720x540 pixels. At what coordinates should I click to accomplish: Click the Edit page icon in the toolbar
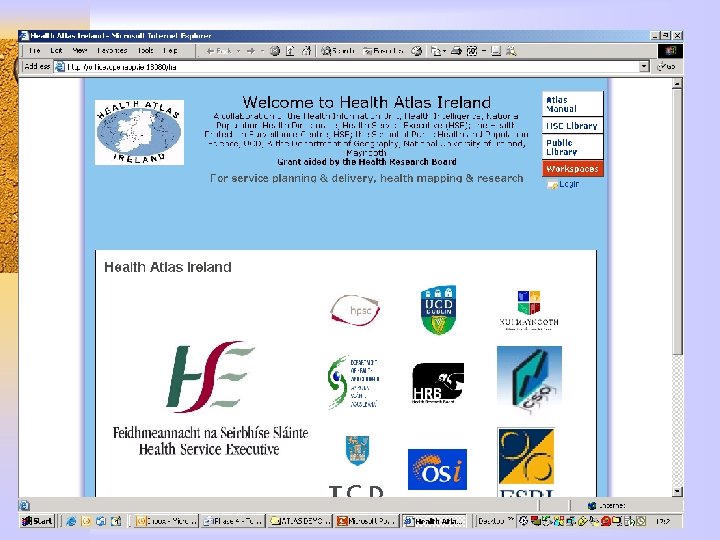click(472, 51)
